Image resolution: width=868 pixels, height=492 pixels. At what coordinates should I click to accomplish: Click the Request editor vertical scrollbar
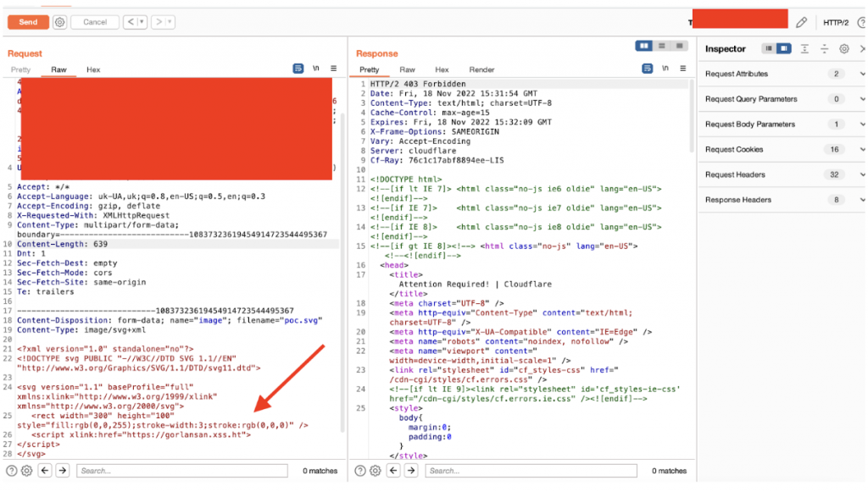click(342, 271)
